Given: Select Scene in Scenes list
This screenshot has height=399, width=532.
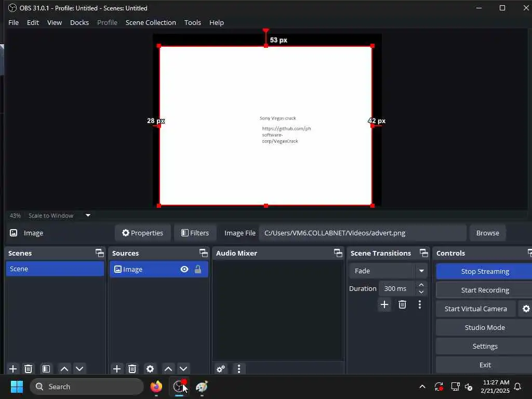Looking at the screenshot, I should click(x=55, y=269).
